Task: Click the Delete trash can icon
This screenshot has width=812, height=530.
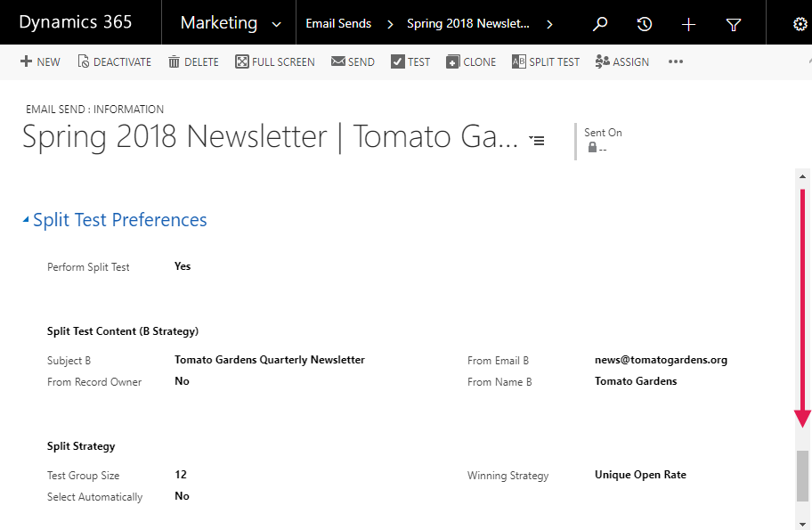Action: click(174, 62)
